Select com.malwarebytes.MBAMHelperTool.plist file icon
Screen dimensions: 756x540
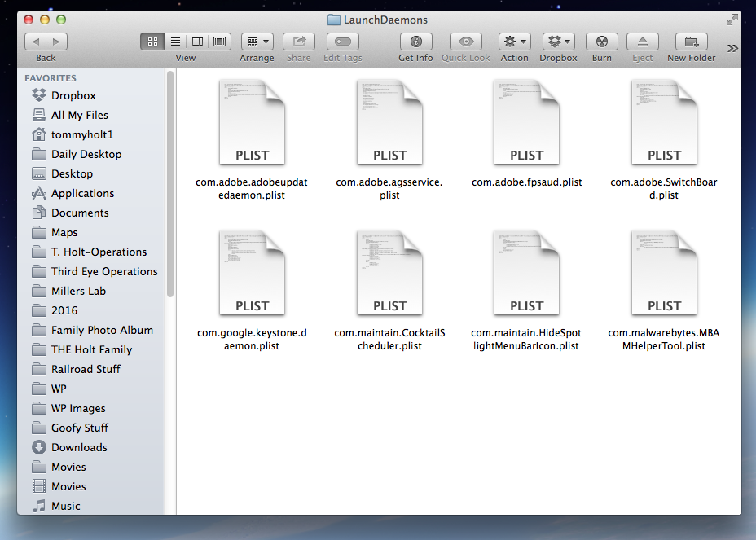pos(664,273)
